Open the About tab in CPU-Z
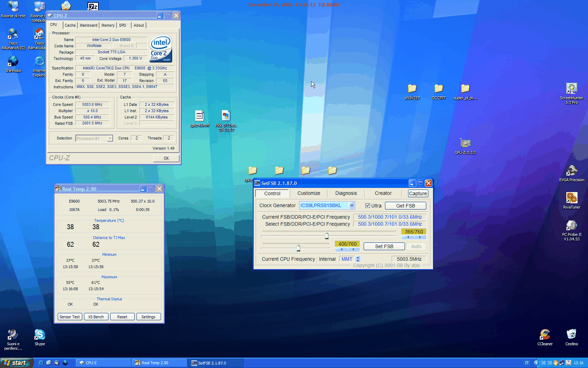The width and height of the screenshot is (588, 368). [139, 25]
